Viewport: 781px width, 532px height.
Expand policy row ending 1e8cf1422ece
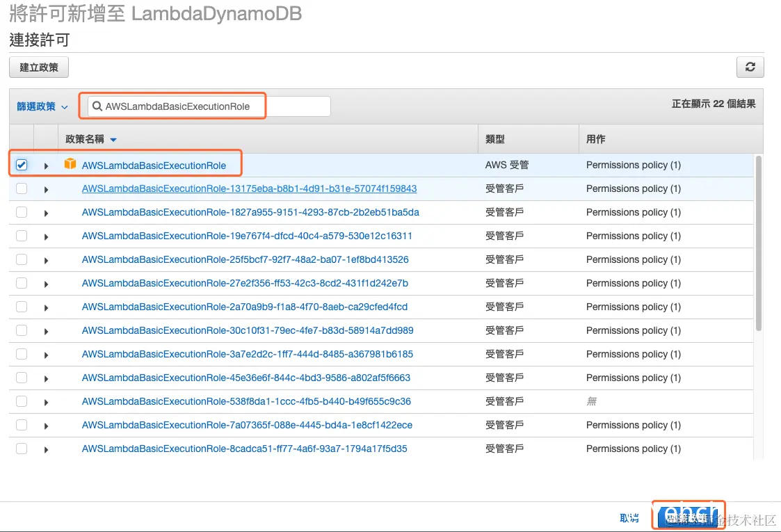click(46, 426)
